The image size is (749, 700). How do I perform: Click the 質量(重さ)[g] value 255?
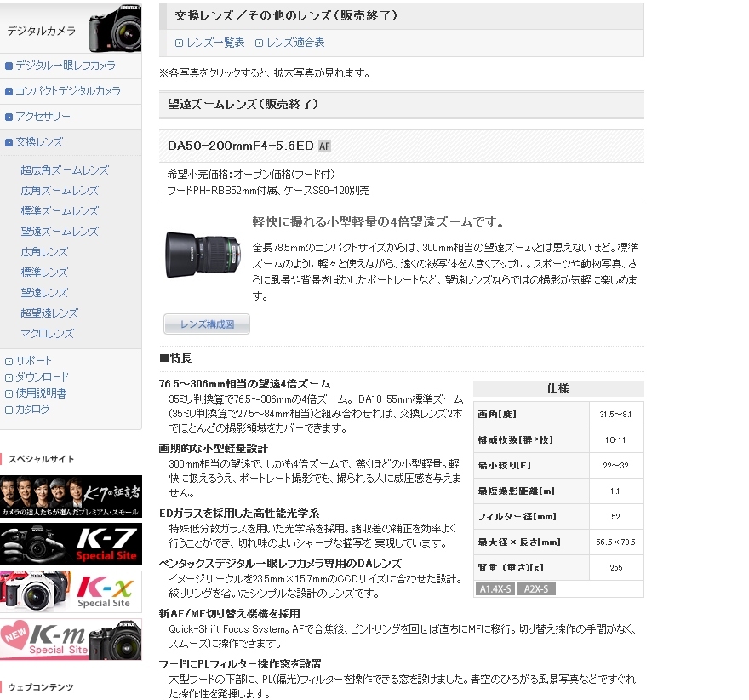click(x=616, y=568)
